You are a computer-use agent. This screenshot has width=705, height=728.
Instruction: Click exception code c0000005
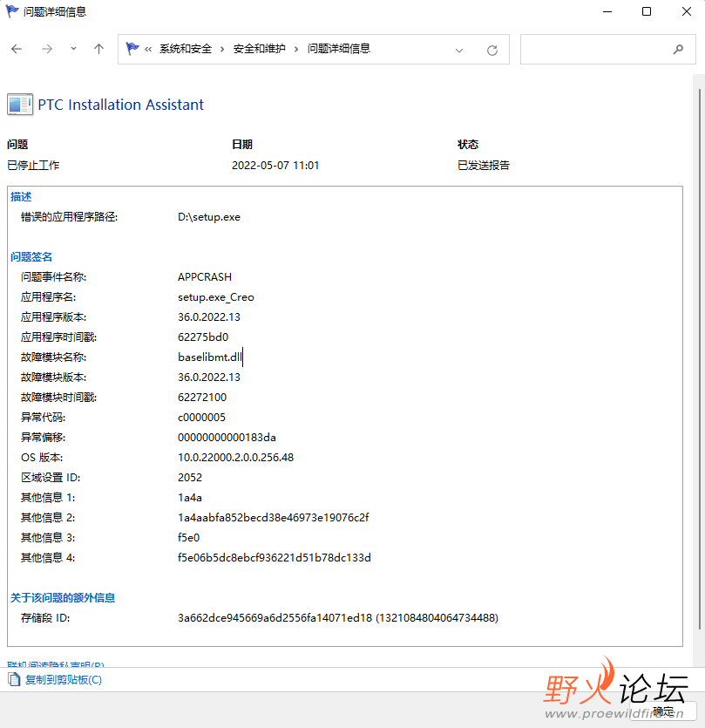pos(201,418)
